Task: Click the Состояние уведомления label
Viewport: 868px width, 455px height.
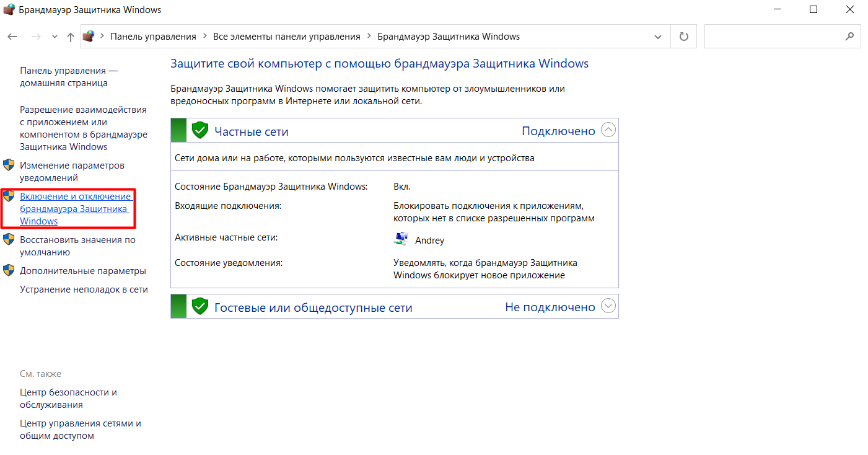Action: [x=229, y=263]
